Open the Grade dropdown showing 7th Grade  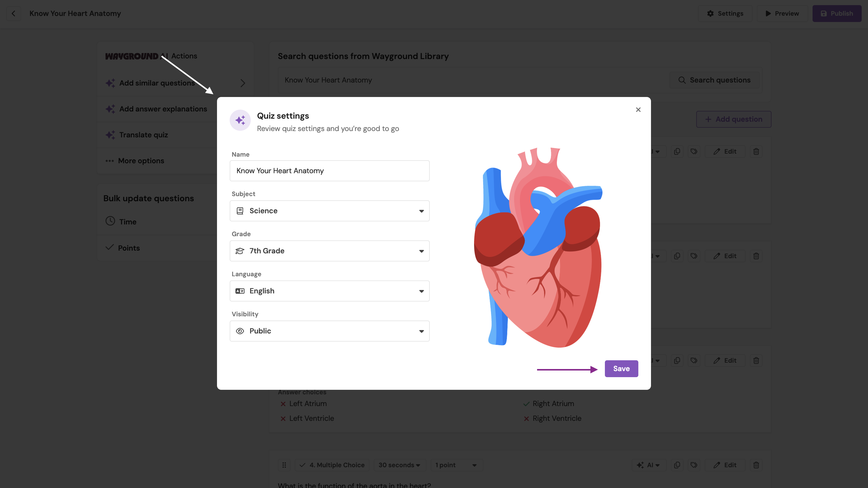coord(329,251)
